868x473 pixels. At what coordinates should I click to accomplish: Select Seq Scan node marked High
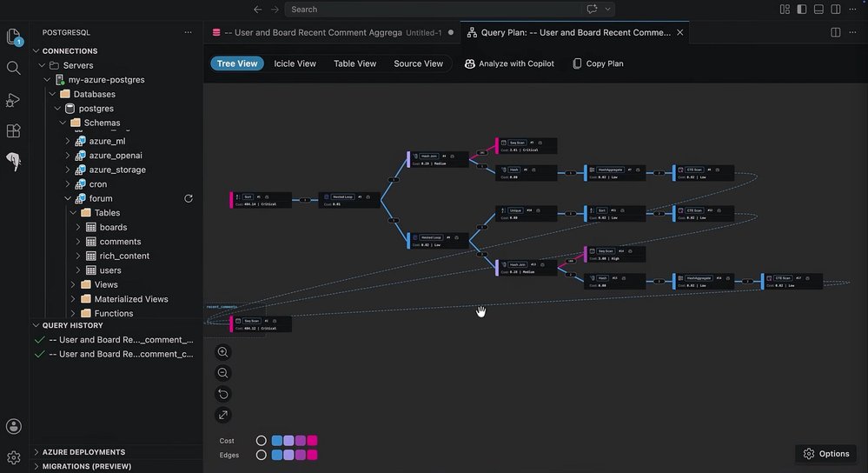coord(615,254)
